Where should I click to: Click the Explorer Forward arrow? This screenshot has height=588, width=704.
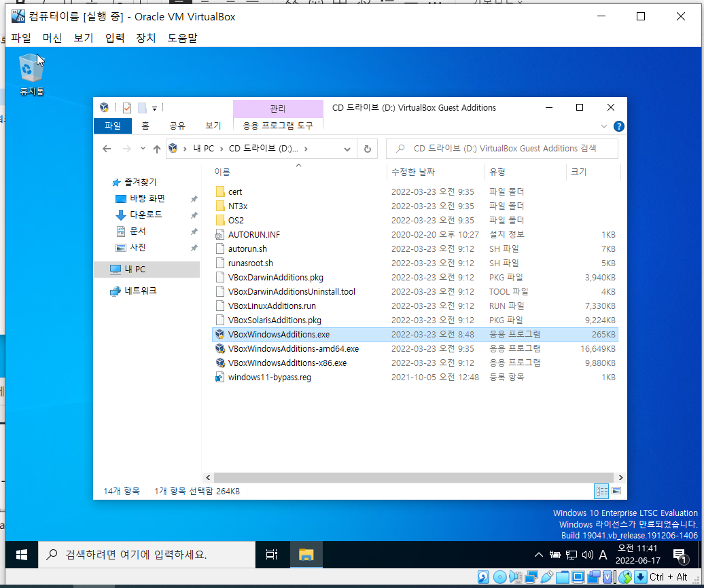click(126, 149)
